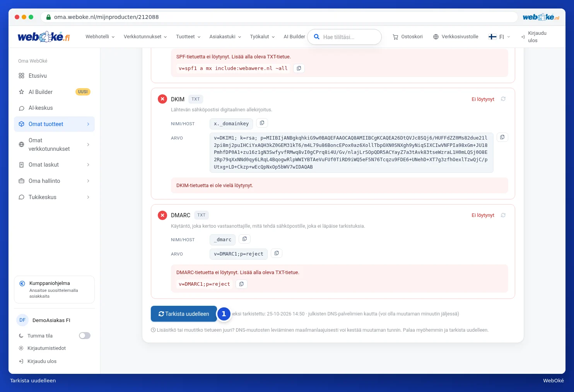Copy the _dmarc host name
The image size is (574, 392).
pos(244,239)
